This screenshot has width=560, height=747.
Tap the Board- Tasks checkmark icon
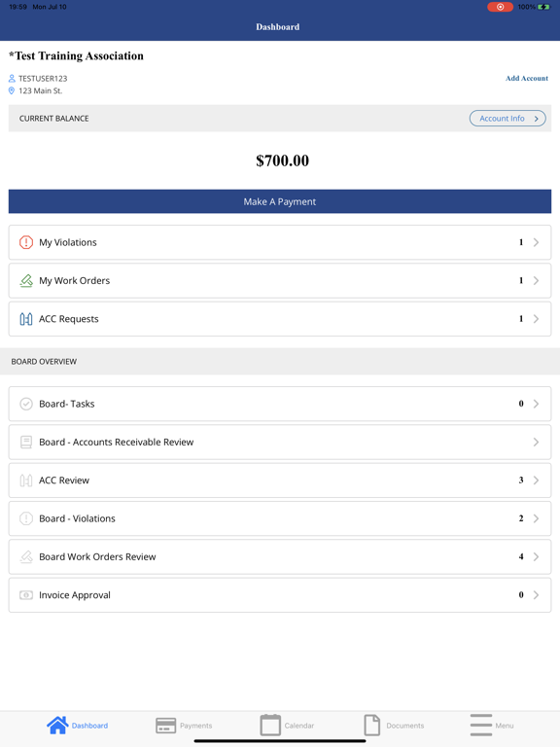point(25,404)
